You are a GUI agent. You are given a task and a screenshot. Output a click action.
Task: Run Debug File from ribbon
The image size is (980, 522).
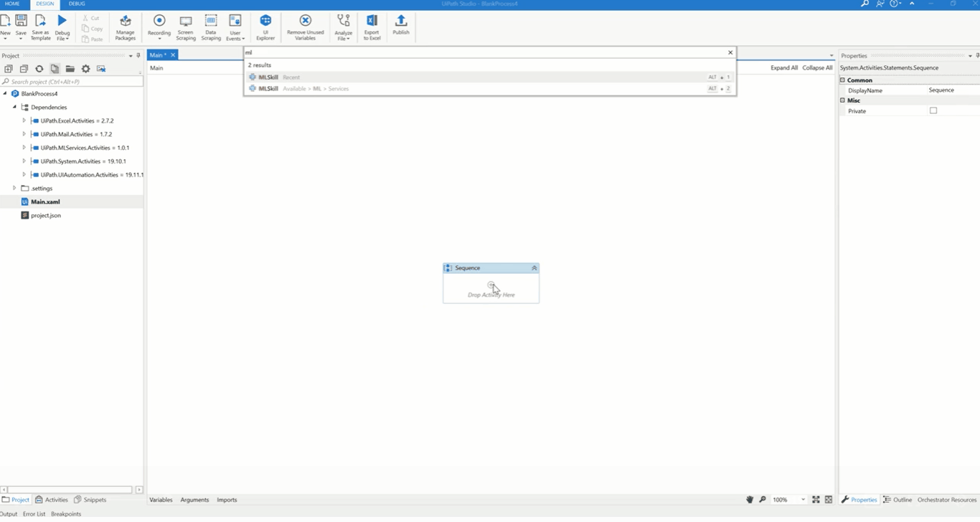click(62, 27)
